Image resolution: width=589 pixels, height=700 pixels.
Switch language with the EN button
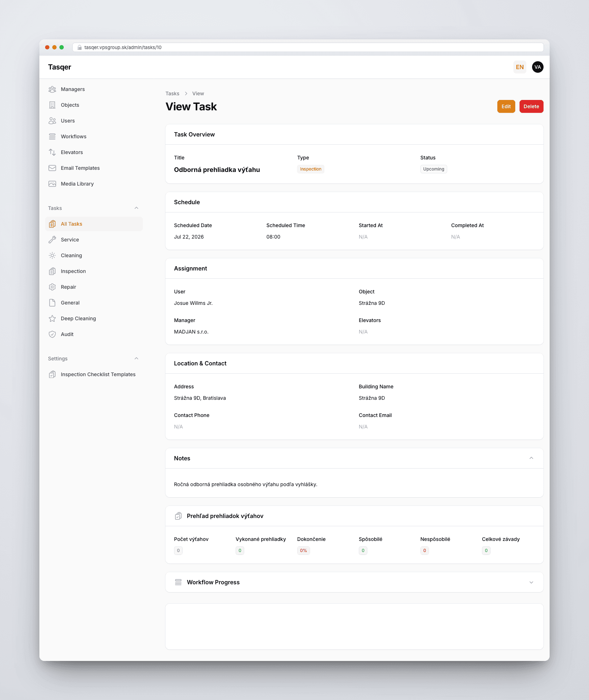tap(520, 67)
